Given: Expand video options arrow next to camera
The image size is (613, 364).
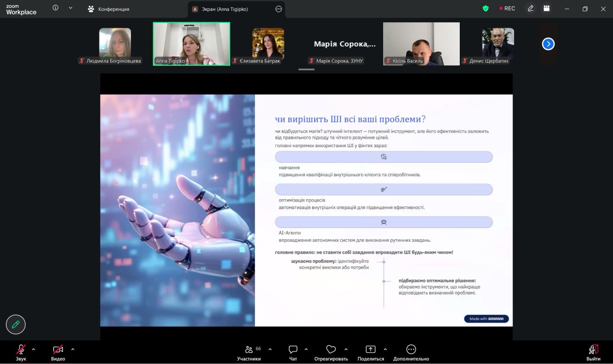Looking at the screenshot, I should point(73,349).
